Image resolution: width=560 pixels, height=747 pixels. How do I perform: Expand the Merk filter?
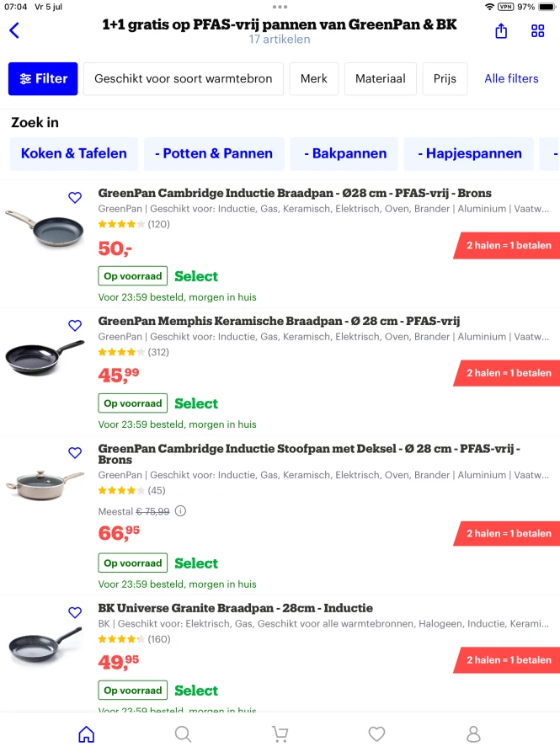pos(314,79)
